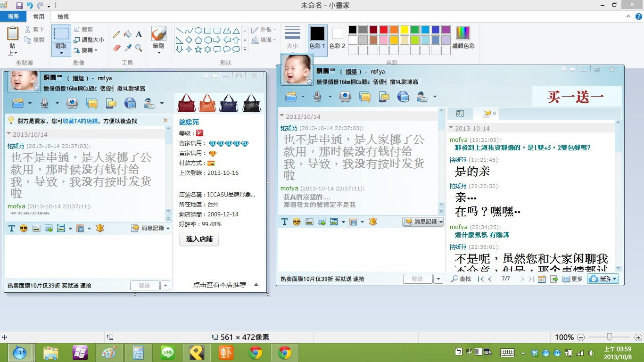The height and width of the screenshot is (362, 644).
Task: Open the 漫游 dropdown in right chat window
Action: [x=603, y=279]
